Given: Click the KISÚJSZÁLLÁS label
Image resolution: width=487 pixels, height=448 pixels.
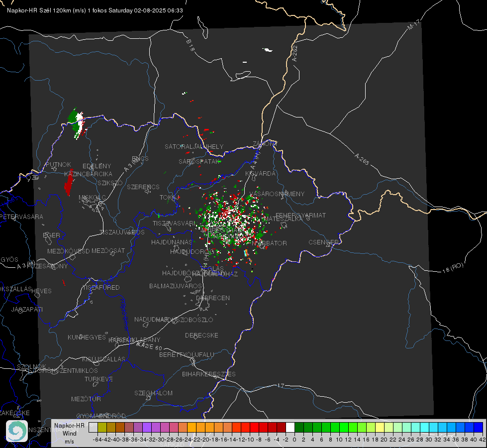Looking at the screenshot, I should 104,359.
